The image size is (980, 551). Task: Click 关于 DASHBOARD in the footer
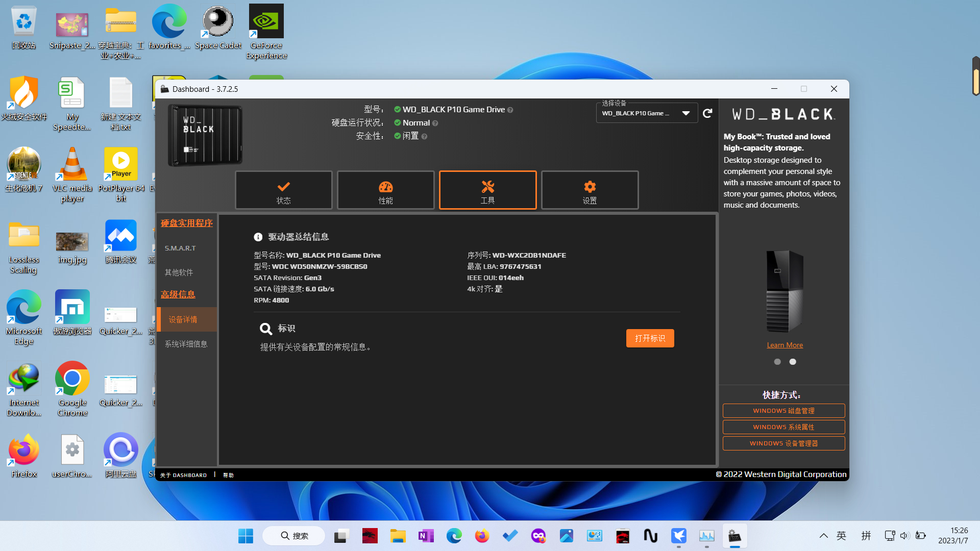(x=183, y=475)
